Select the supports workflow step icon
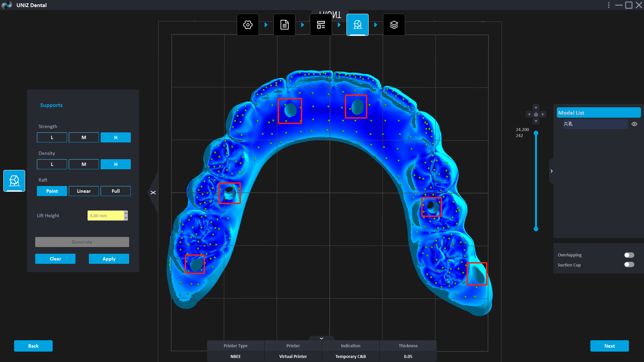Viewport: 644px width, 362px height. click(357, 25)
